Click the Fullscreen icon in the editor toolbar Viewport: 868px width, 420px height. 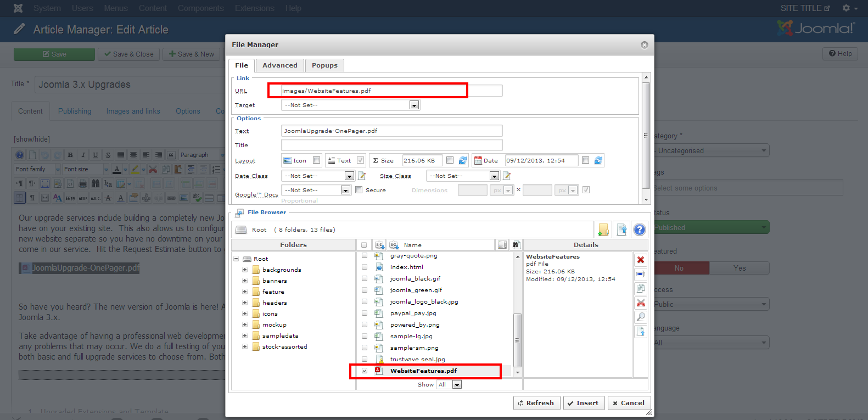[x=45, y=183]
